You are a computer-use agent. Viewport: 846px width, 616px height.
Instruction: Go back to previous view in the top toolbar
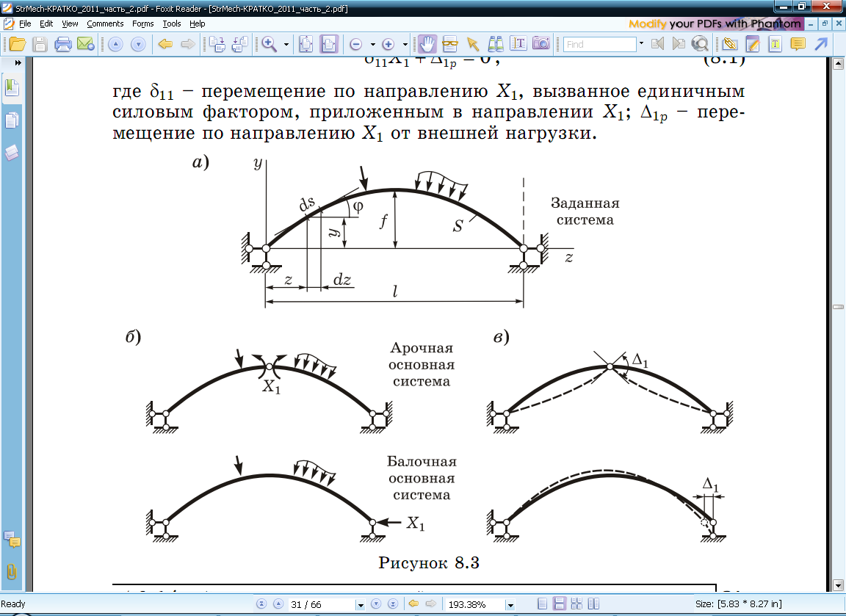[165, 44]
